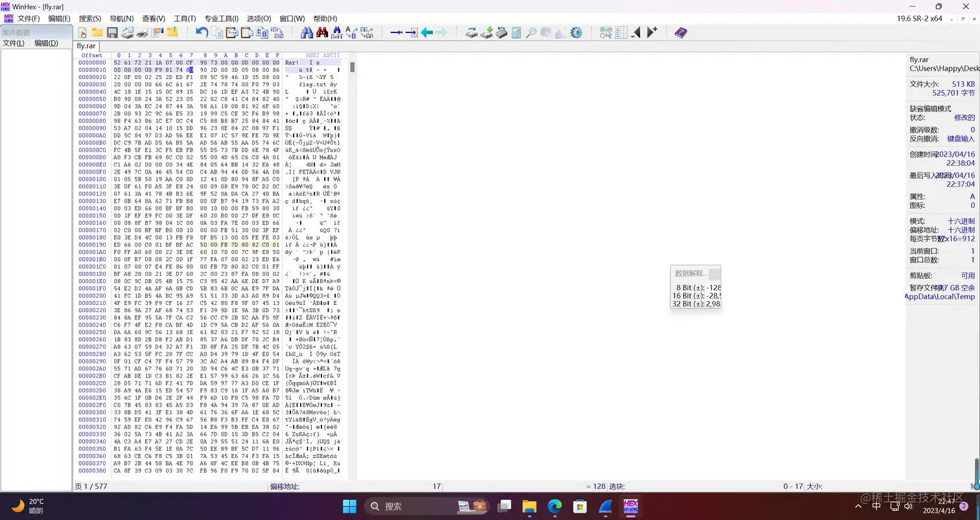Click the purple Help book icon
Image resolution: width=980 pixels, height=520 pixels.
tap(680, 32)
